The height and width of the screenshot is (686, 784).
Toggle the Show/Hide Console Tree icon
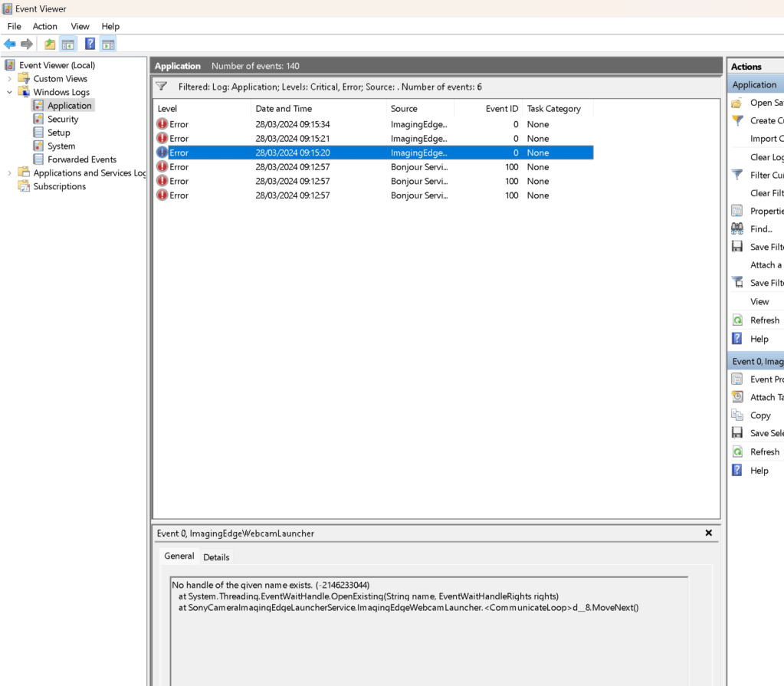(68, 44)
